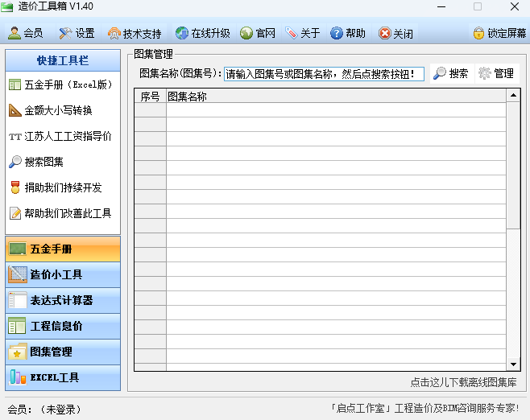Click the 在线升级 globe icon
This screenshot has height=420, width=530.
click(181, 33)
